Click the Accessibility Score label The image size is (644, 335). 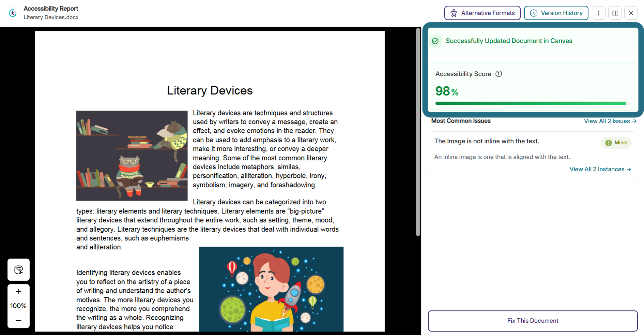pyautogui.click(x=463, y=74)
